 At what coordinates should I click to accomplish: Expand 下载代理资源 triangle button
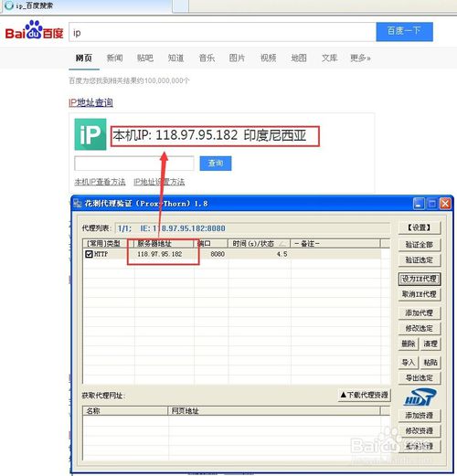[x=365, y=395]
